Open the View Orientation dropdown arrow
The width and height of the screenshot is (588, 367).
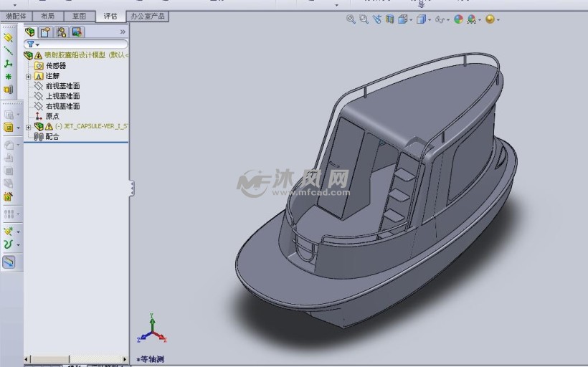412,20
